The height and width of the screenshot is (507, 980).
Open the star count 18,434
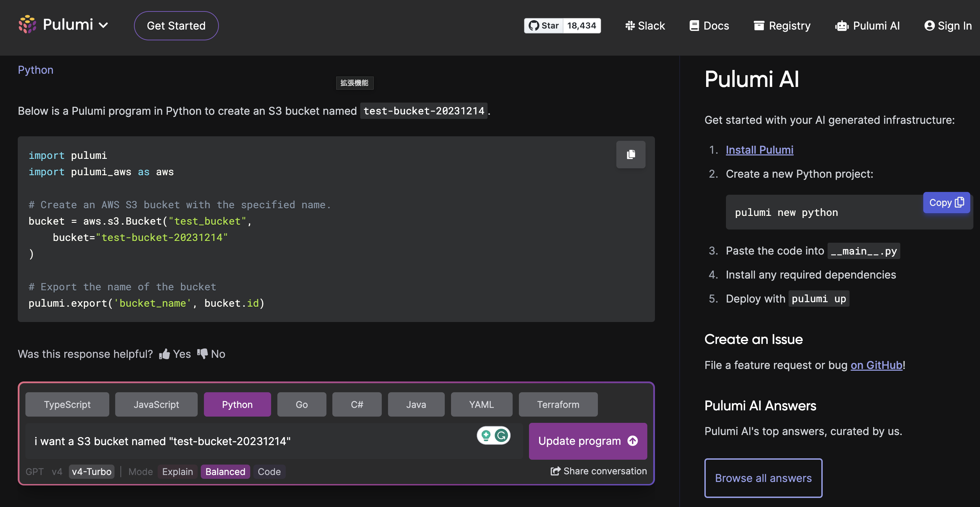coord(582,25)
